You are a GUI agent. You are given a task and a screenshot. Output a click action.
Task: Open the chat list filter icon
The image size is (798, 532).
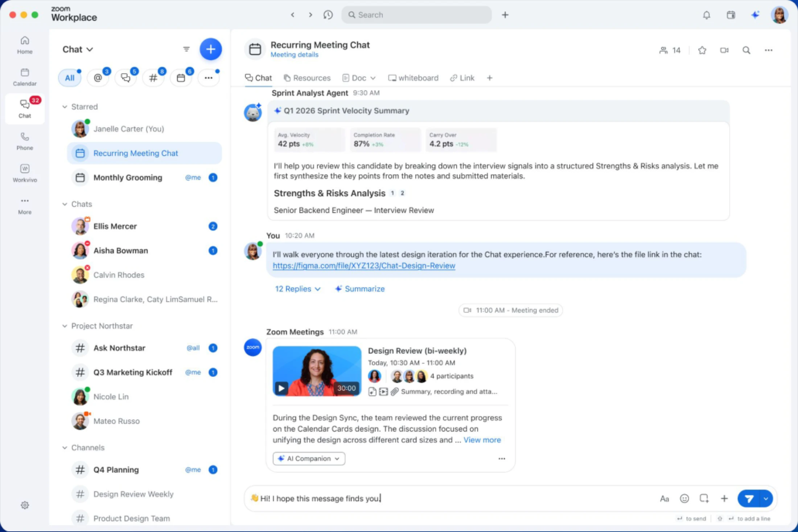click(186, 49)
